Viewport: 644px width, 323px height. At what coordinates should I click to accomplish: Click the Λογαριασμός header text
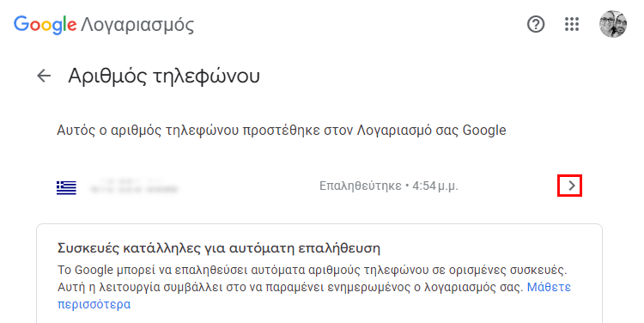137,25
